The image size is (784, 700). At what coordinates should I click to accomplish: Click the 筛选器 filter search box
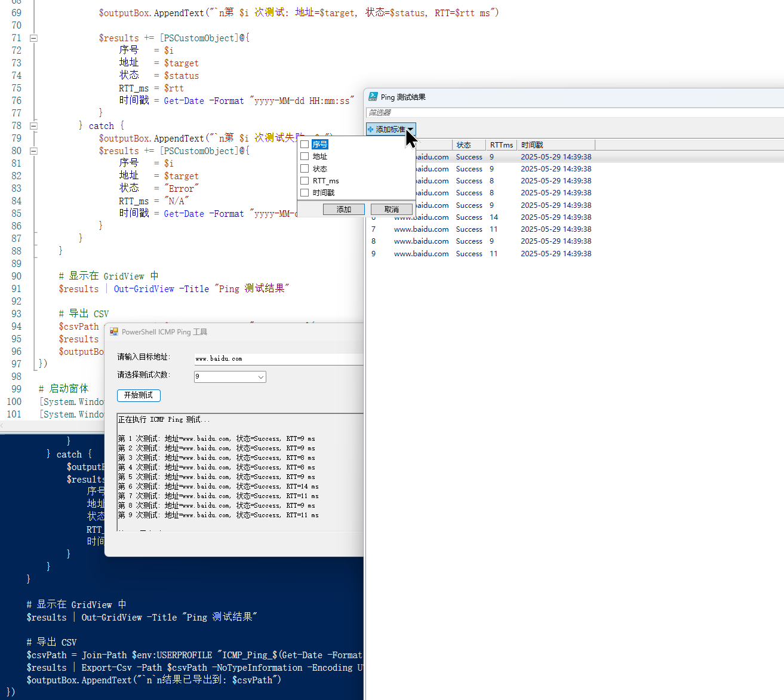(x=573, y=112)
